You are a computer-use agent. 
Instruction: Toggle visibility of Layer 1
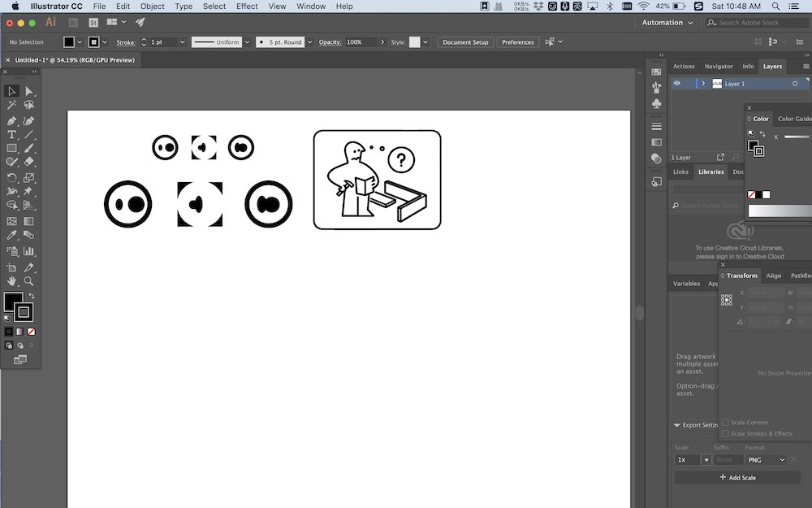click(677, 84)
